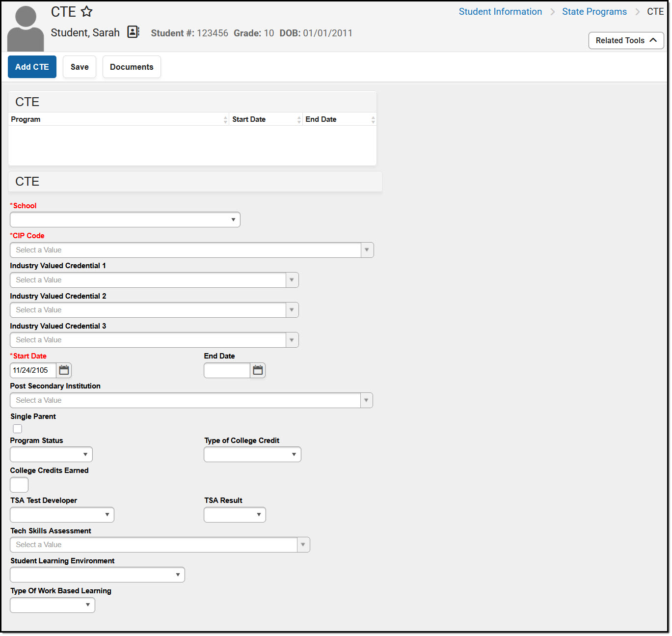Open the Start Date calendar picker icon
The width and height of the screenshot is (672, 636).
tap(64, 370)
